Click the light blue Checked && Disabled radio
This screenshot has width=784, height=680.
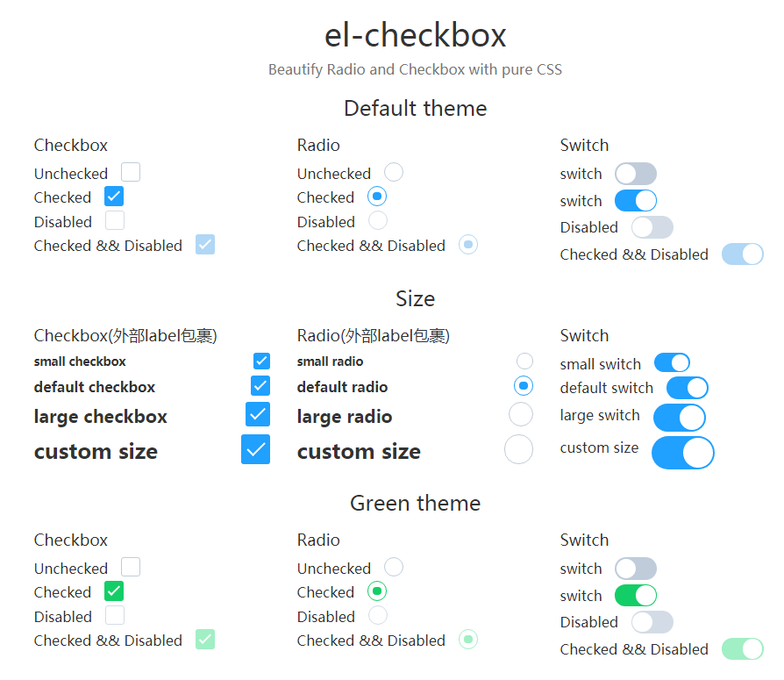[468, 245]
